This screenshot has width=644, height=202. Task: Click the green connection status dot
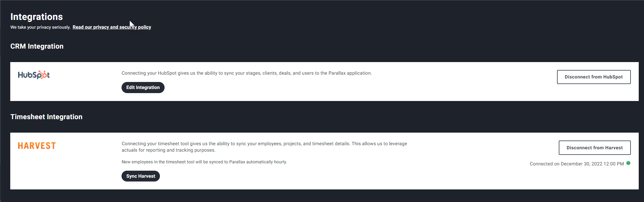[628, 163]
